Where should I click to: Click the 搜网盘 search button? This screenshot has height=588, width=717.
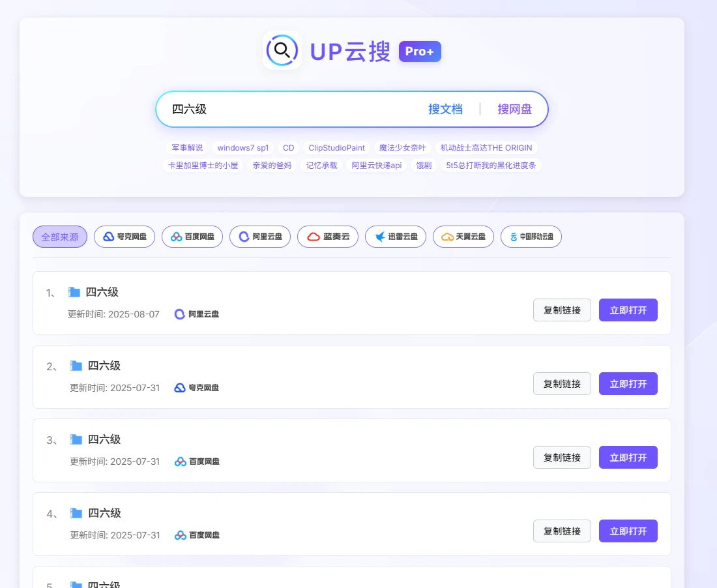pos(514,109)
